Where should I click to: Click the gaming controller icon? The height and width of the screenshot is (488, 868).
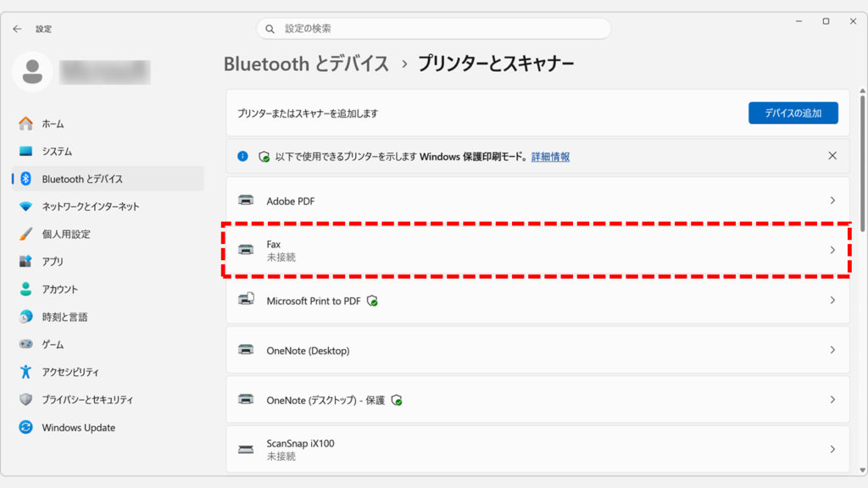point(25,344)
